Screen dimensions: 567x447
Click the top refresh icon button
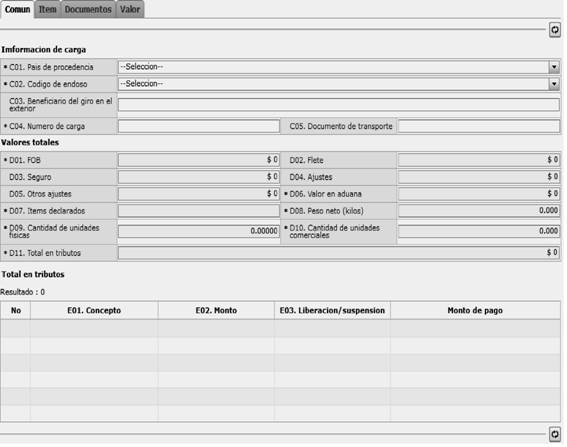(555, 30)
